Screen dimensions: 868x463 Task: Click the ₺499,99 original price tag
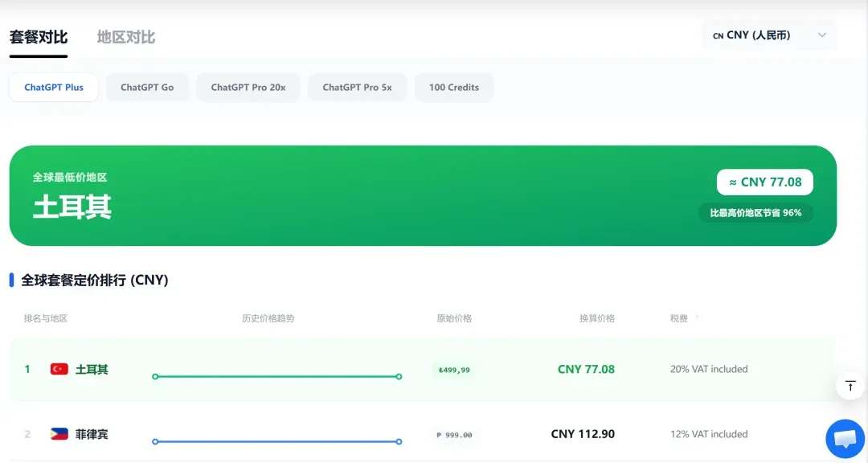pyautogui.click(x=454, y=370)
